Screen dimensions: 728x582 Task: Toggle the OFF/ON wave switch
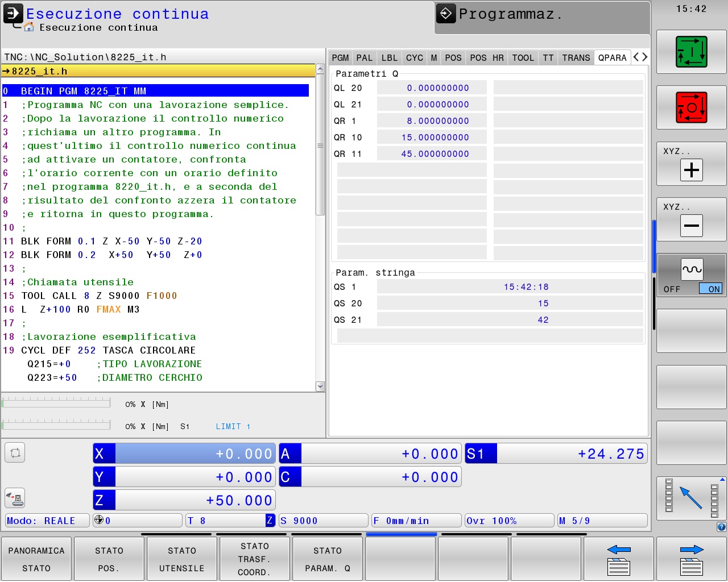tap(692, 275)
